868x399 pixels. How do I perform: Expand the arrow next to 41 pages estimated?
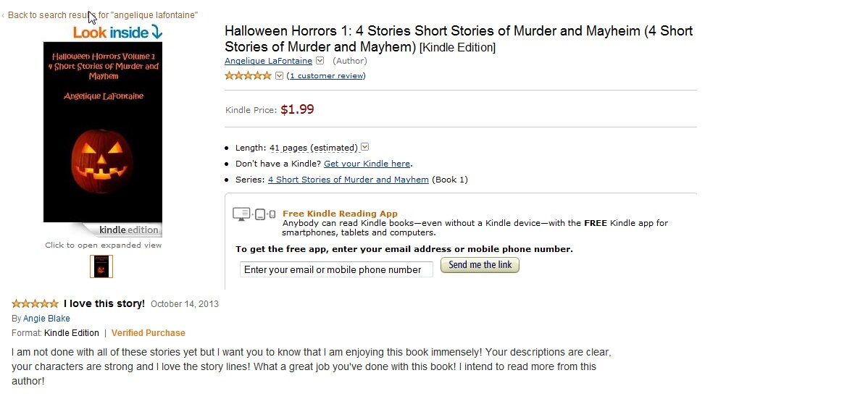tap(364, 147)
